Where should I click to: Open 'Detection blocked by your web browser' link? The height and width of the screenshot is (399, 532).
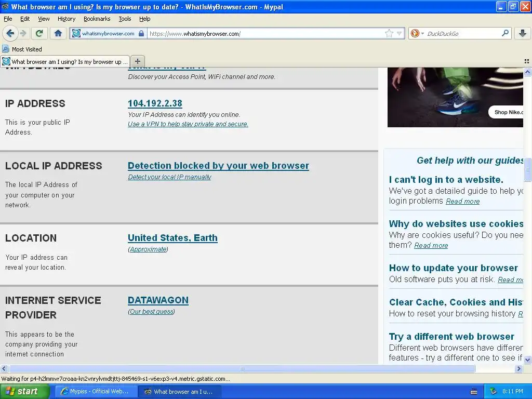tap(218, 166)
